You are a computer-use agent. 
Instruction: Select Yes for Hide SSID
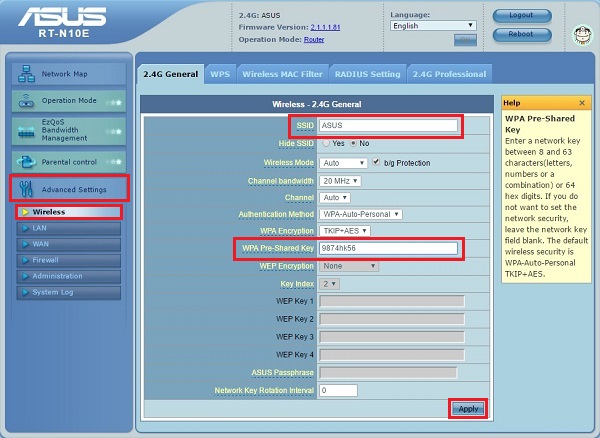pos(326,143)
